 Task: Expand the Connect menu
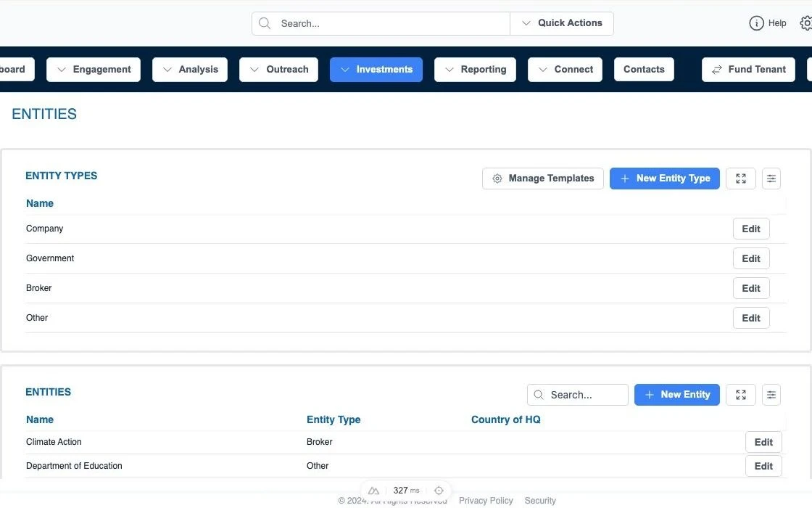click(x=565, y=70)
